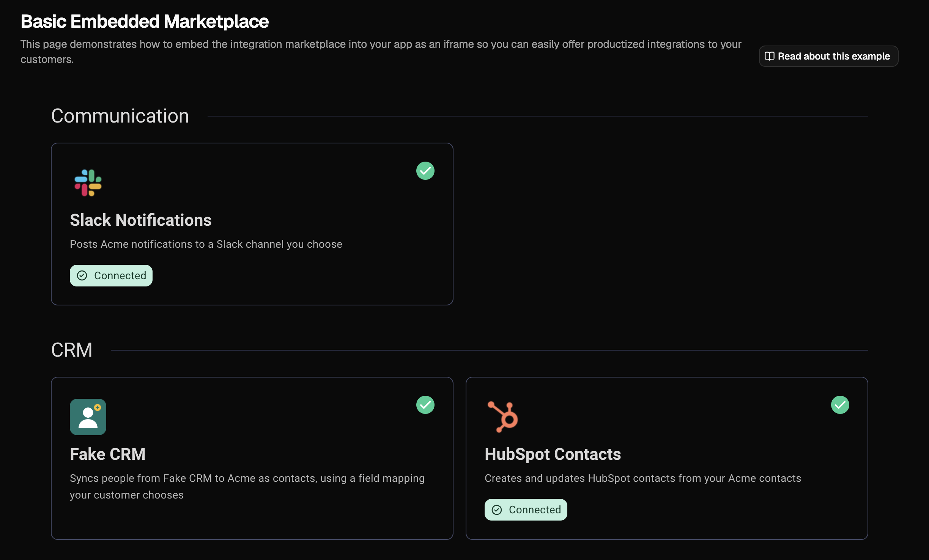Click green checkmark on HubSpot Contacts card

(840, 405)
